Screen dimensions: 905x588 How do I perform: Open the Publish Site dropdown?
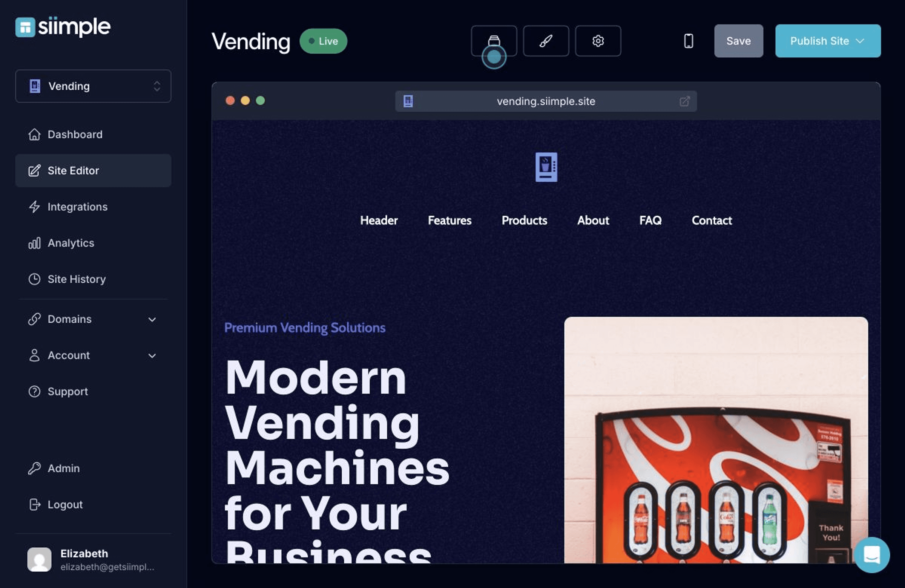tap(828, 41)
